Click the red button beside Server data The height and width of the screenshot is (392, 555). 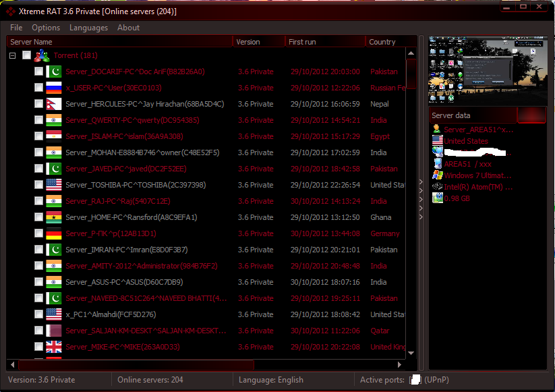531,115
